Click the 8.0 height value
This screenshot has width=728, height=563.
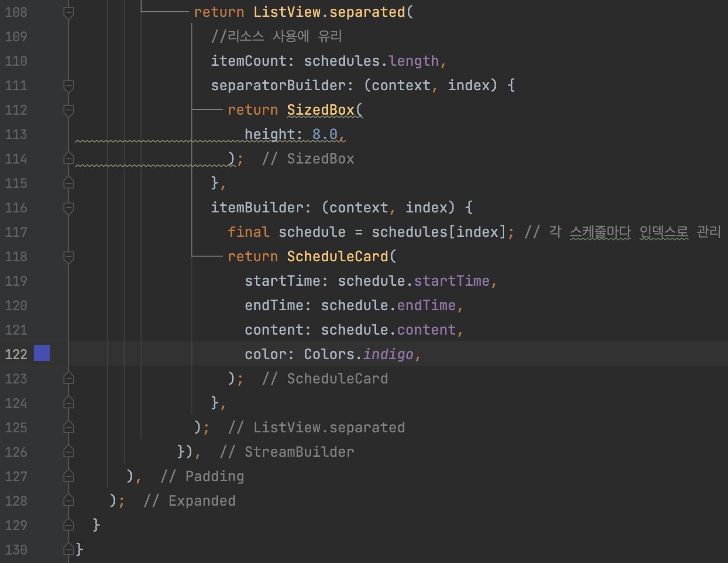tap(325, 134)
